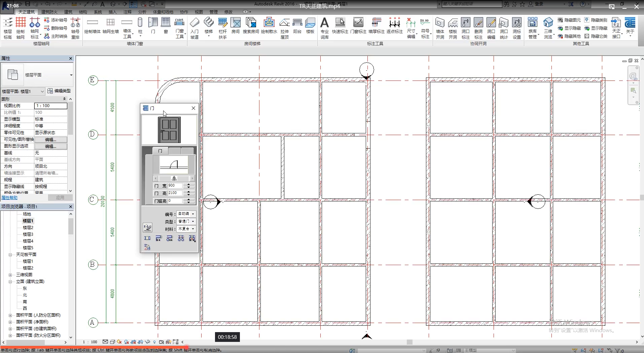The height and width of the screenshot is (353, 644).
Task: Select the 逐点标注 point dimension tool
Action: pyautogui.click(x=394, y=26)
